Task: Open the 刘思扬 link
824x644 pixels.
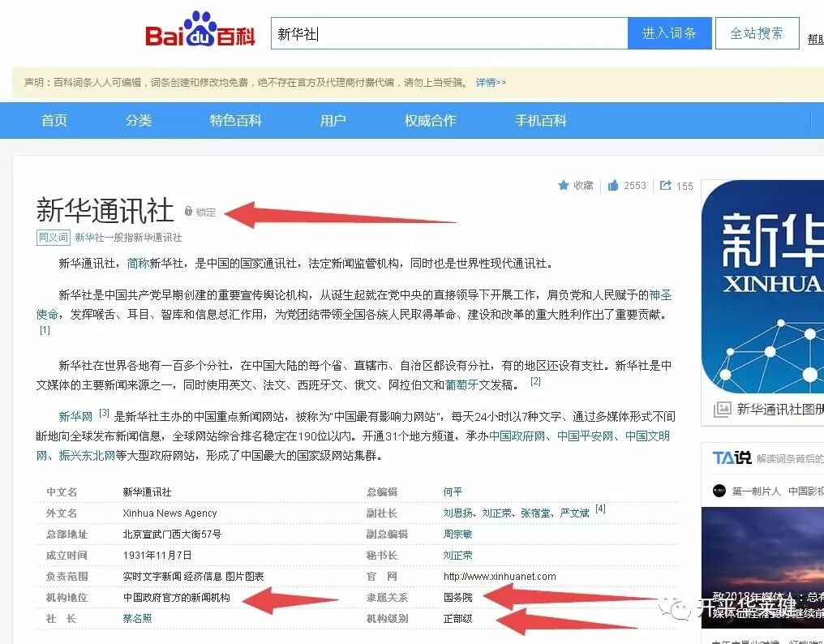Action: 457,513
